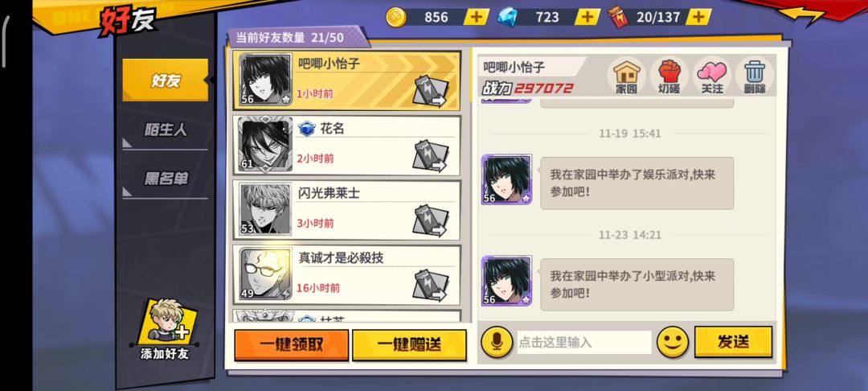Image resolution: width=868 pixels, height=391 pixels.
Task: Send stamina gift to 花名
Action: click(431, 156)
